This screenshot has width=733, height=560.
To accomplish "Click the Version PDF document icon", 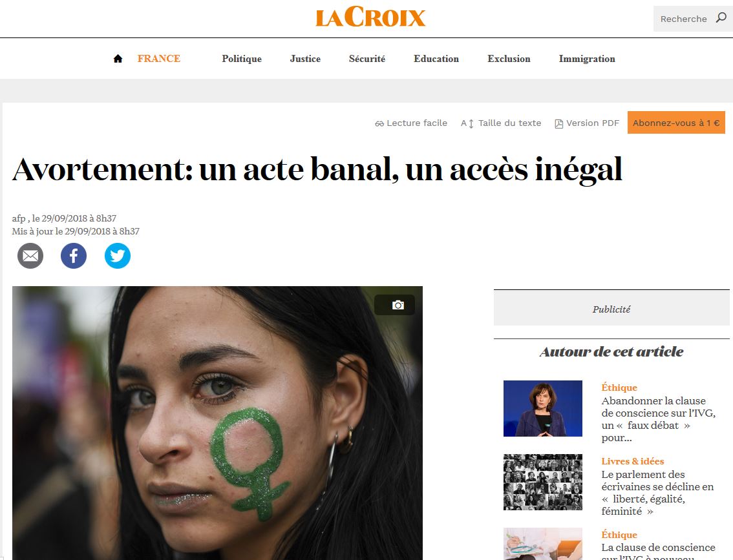I will pos(558,124).
